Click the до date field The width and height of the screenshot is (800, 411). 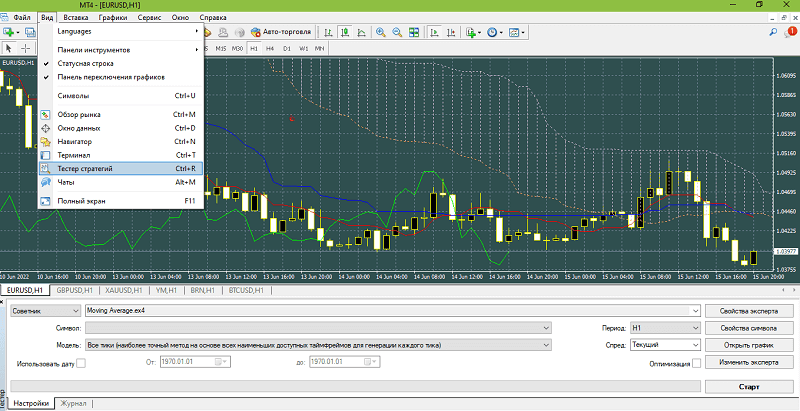pyautogui.click(x=345, y=362)
